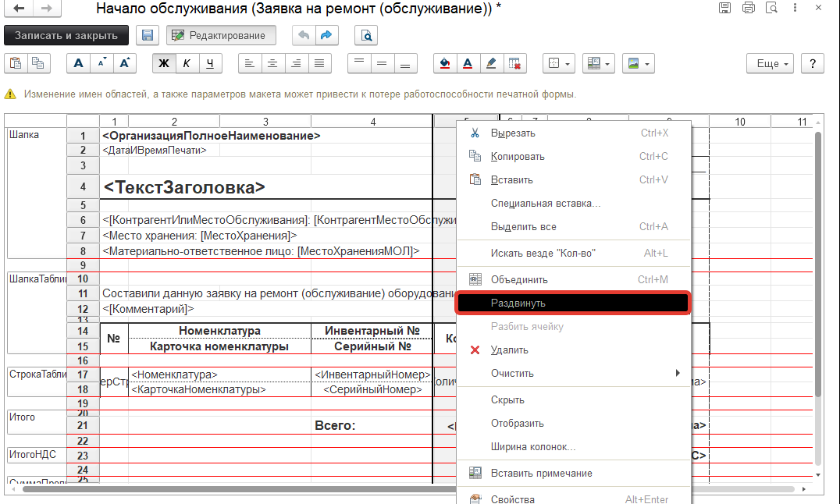Open help with the ? button

(x=812, y=64)
